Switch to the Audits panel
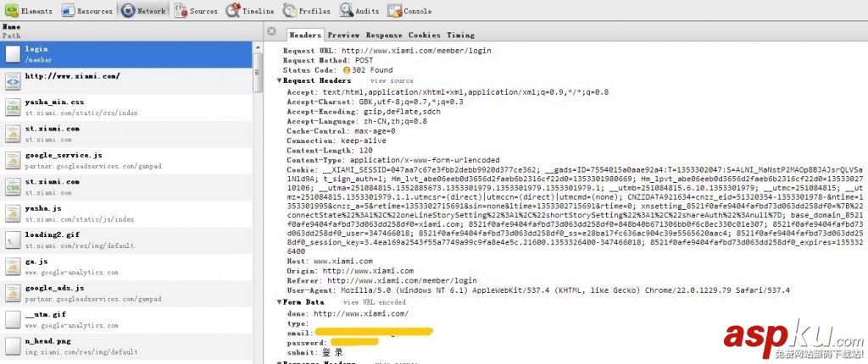 coord(359,10)
